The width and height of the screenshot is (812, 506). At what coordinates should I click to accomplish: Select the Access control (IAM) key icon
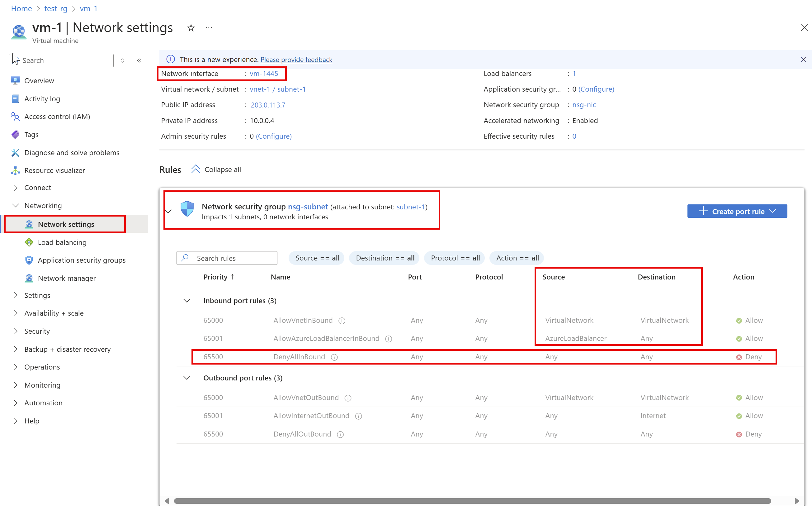pos(15,117)
